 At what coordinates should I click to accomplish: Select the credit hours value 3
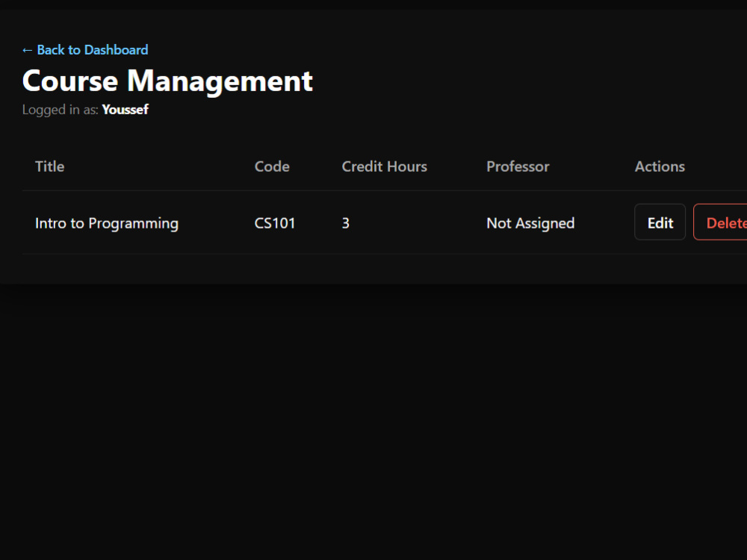click(x=346, y=223)
